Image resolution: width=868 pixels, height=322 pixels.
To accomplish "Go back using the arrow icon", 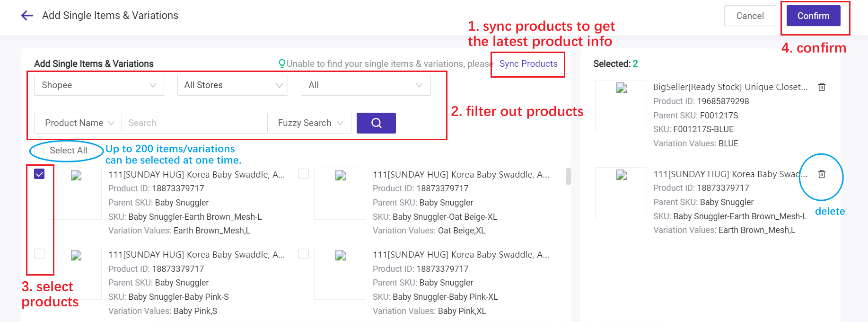I will pos(27,16).
